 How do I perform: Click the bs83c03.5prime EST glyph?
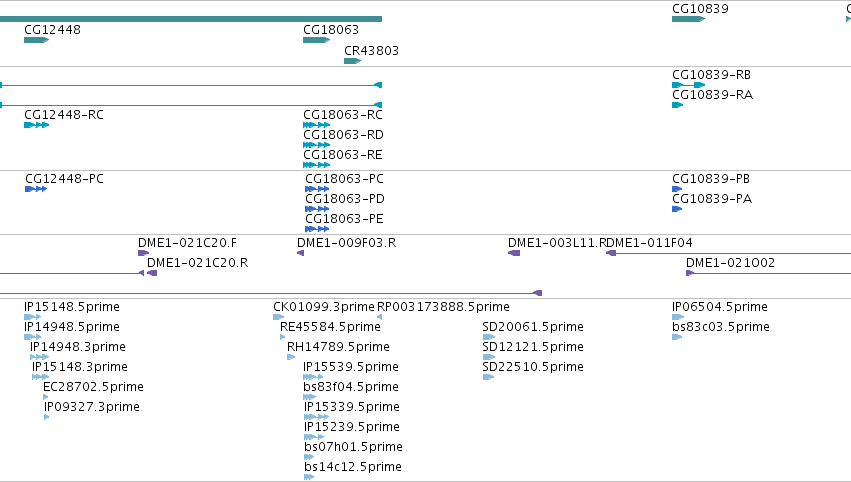[x=677, y=337]
